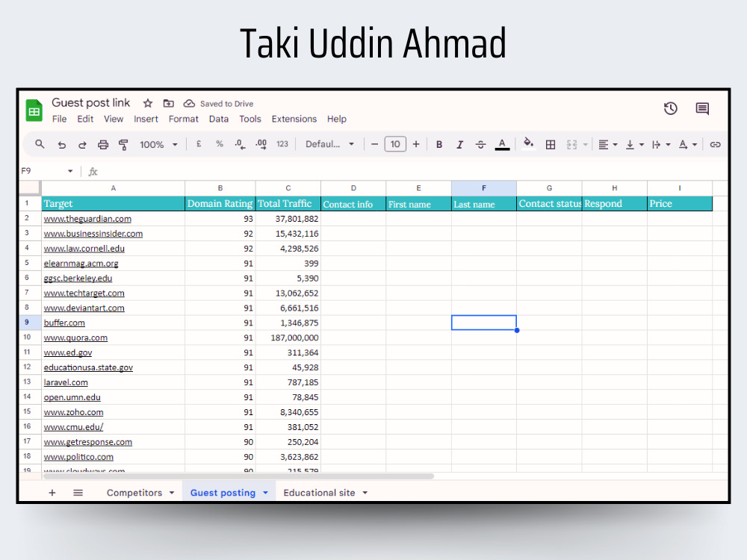Toggle strikethrough formatting
747x560 pixels.
click(480, 144)
